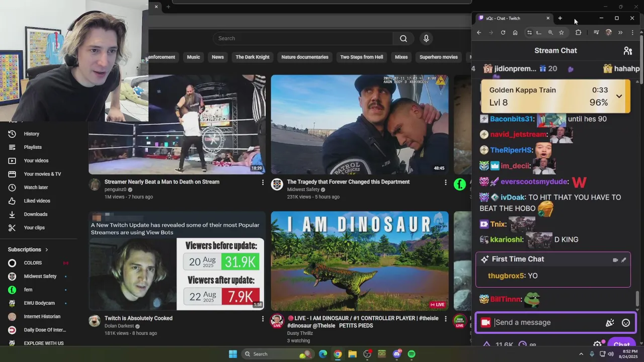Select Nature documentaries filter chip
This screenshot has height=362, width=644.
pos(305,57)
